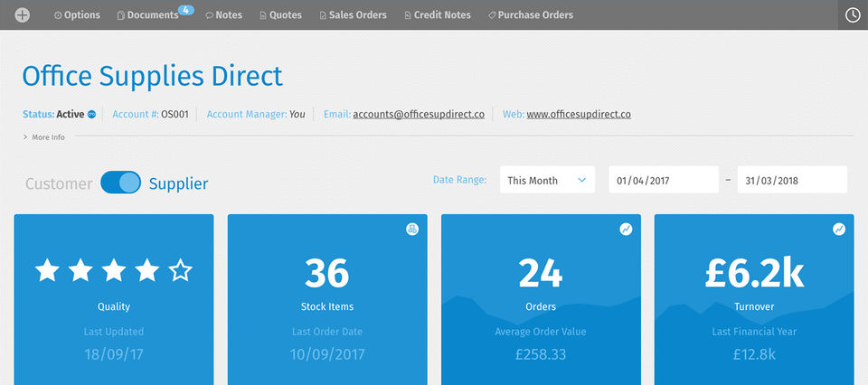Click the fifth empty quality star
This screenshot has height=385, width=868.
181,270
